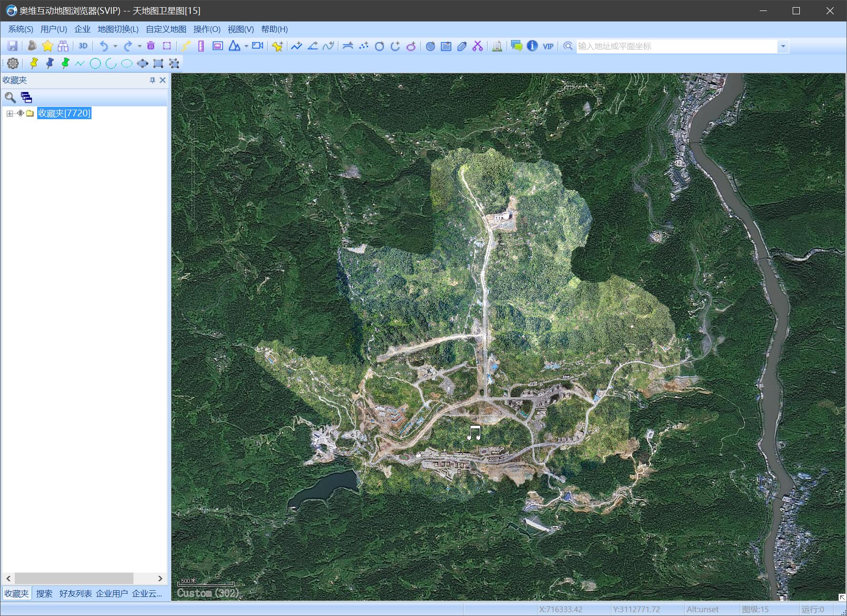Select the add curve tool
This screenshot has width=847, height=616.
(x=328, y=46)
